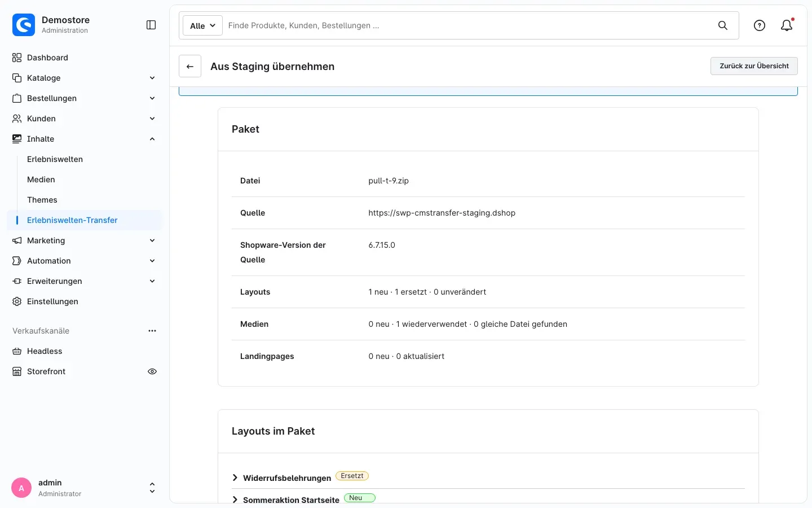Select Erlebniswelten in the sidebar
This screenshot has width=812, height=508.
55,159
